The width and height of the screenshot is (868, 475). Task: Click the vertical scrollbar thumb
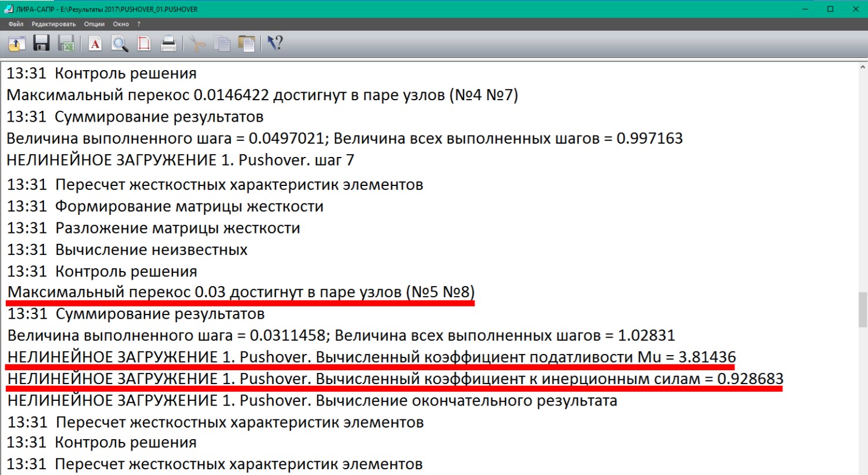tap(862, 309)
